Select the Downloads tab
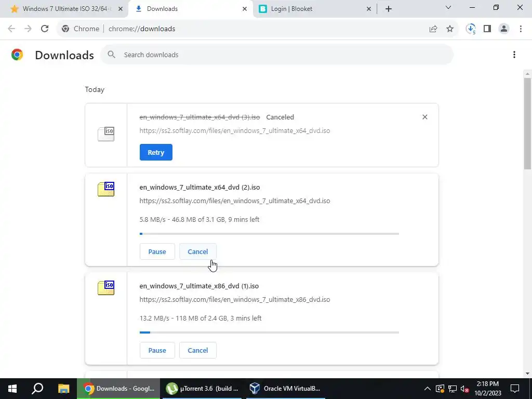 tap(190, 9)
